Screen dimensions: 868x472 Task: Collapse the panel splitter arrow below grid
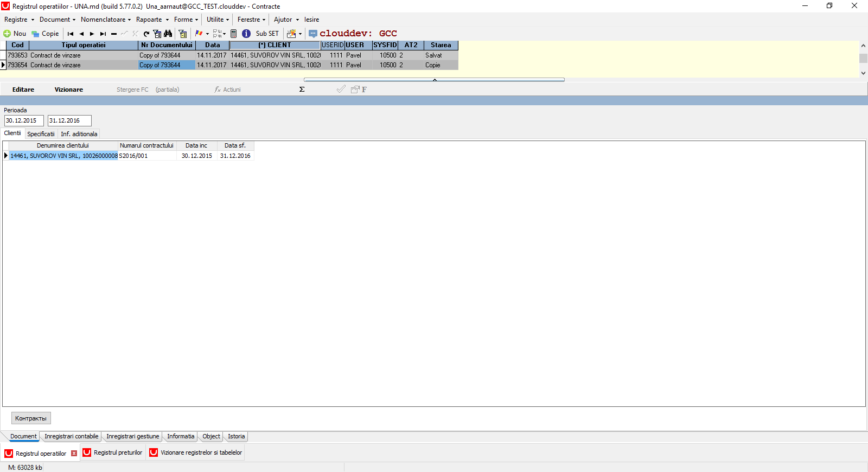pos(435,80)
